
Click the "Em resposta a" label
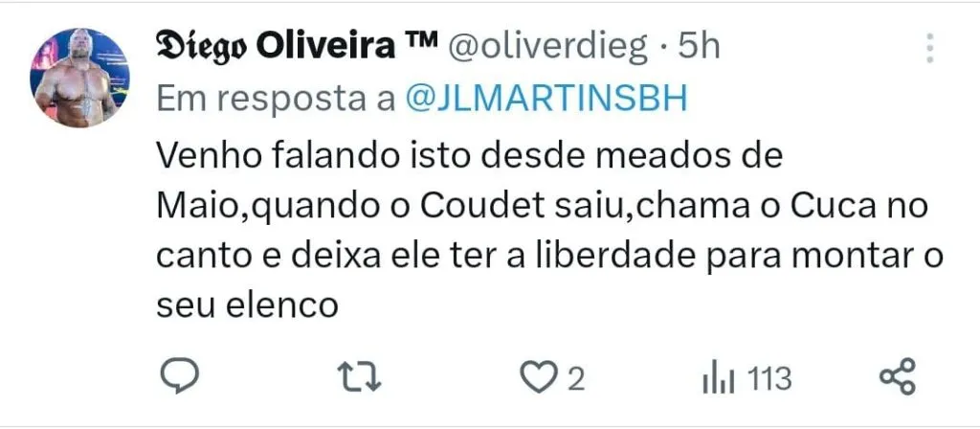[276, 99]
